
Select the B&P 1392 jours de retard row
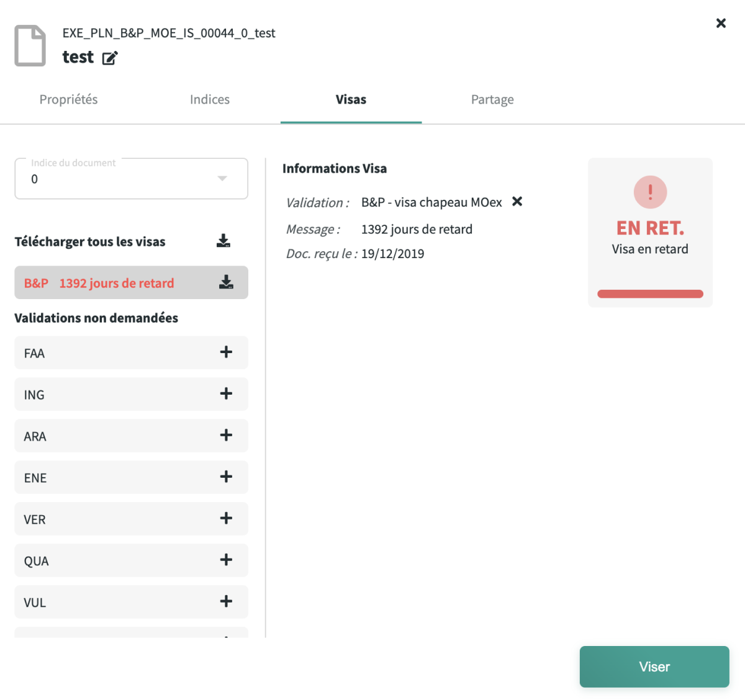click(131, 282)
